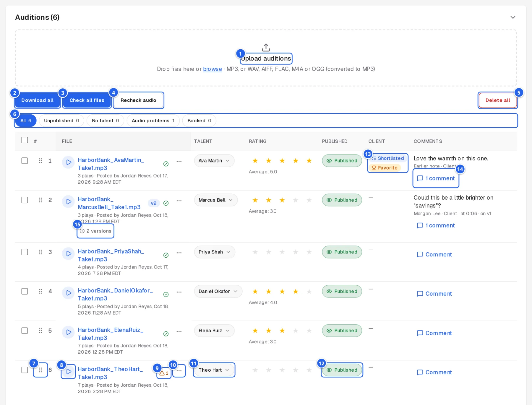Open the more options menu for Ava Martin's file
This screenshot has width=532, height=405.
(x=179, y=161)
